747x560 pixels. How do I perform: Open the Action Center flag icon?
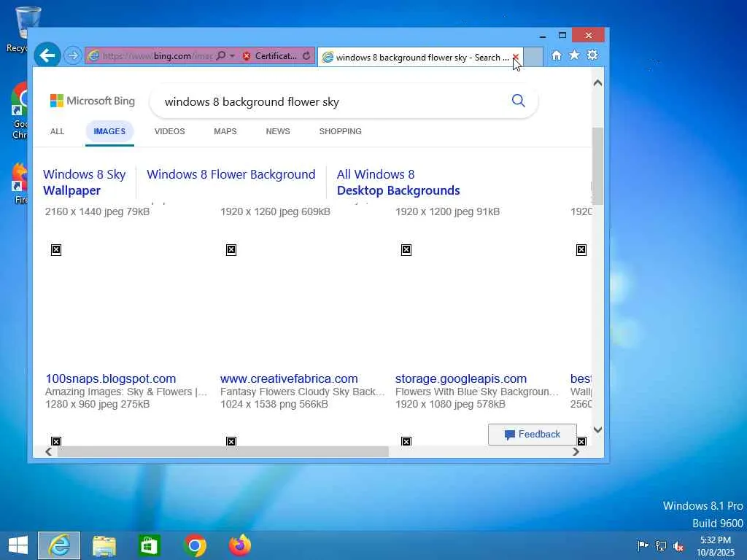[x=643, y=545]
